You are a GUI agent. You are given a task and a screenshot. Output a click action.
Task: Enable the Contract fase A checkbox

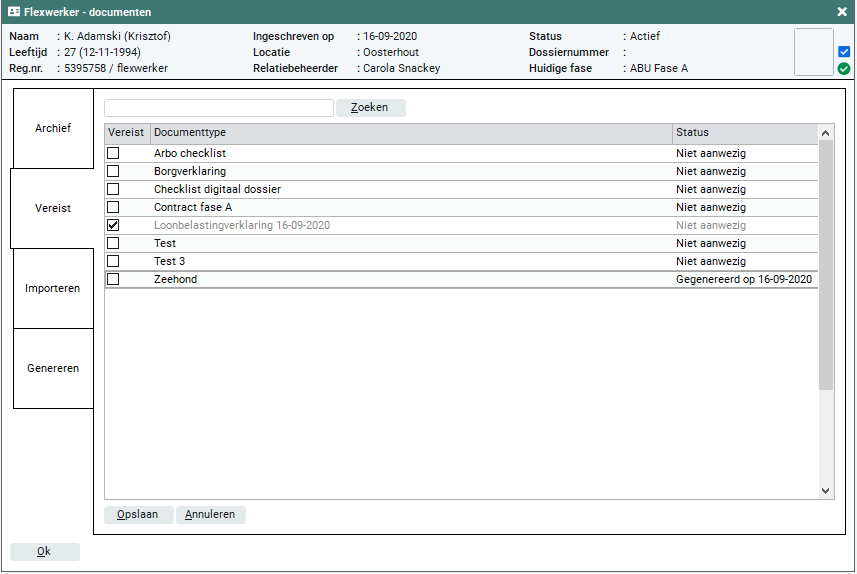(113, 207)
